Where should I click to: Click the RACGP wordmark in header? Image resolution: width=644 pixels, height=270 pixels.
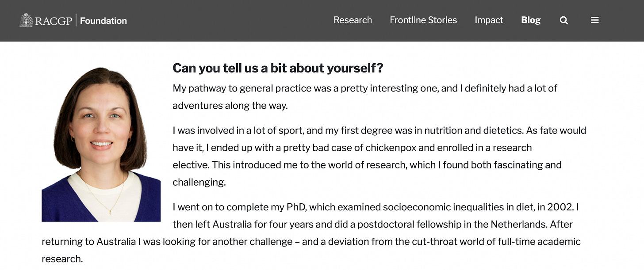click(54, 21)
